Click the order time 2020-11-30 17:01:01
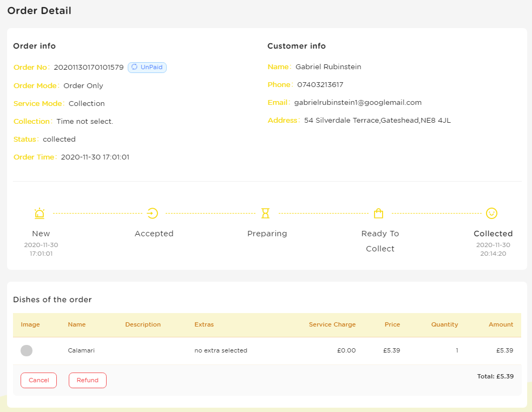This screenshot has height=412, width=532. click(x=95, y=157)
